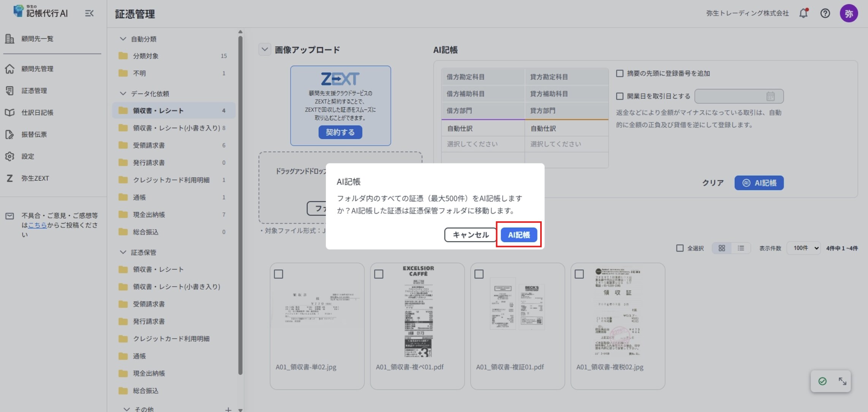
Task: Open the date picker calendar icon
Action: (770, 96)
